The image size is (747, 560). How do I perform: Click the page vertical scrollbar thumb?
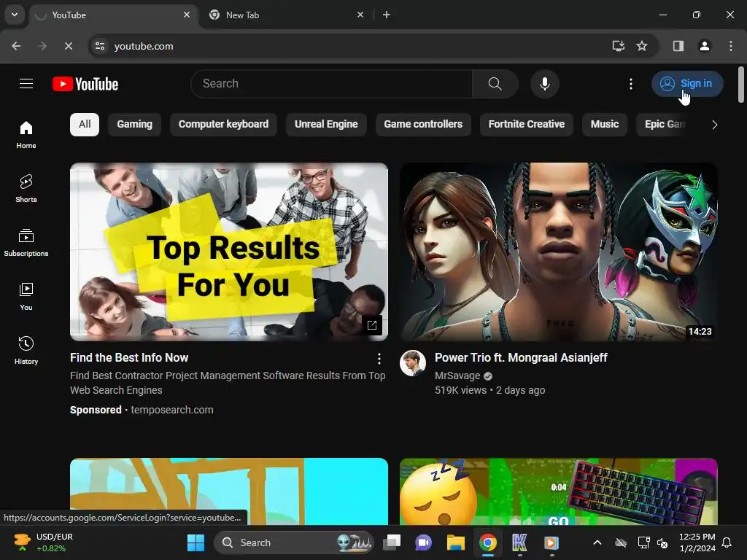[x=741, y=85]
